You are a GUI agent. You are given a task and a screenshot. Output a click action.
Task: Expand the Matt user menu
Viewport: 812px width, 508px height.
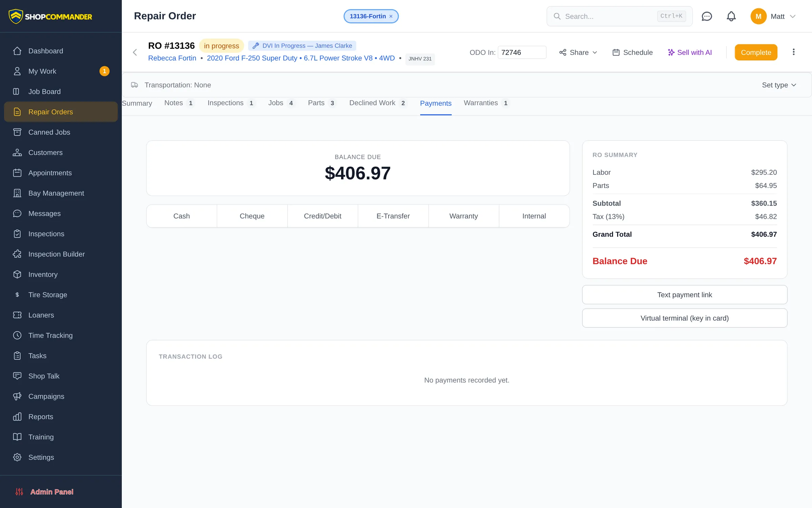(773, 16)
